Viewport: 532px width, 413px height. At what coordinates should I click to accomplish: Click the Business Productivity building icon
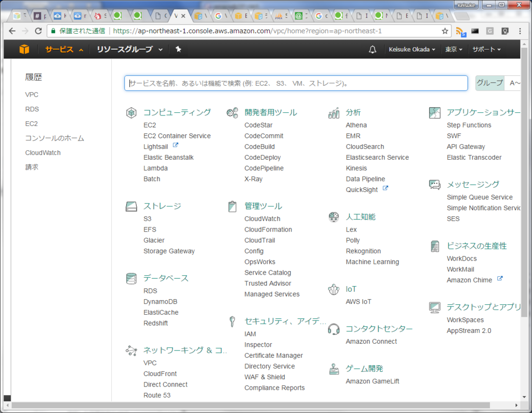tap(435, 246)
